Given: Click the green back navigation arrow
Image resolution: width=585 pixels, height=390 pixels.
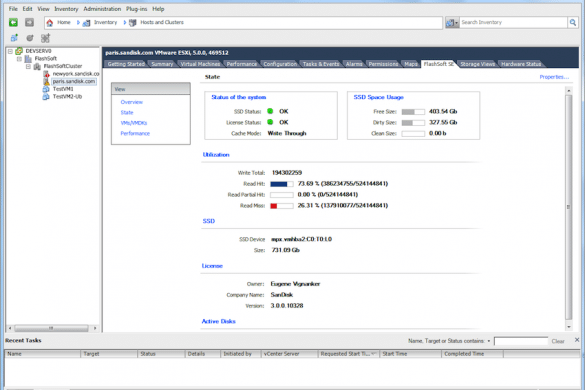Looking at the screenshot, I should (x=13, y=22).
